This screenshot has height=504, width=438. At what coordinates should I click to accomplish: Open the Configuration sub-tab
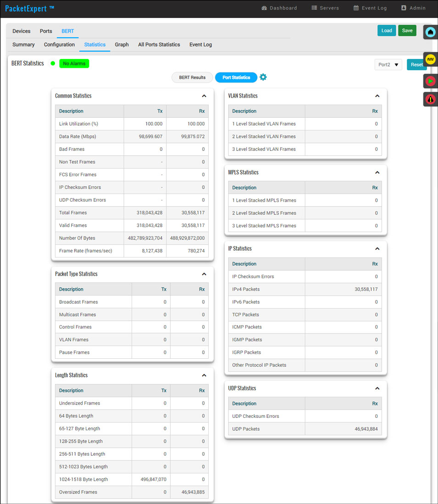click(59, 45)
